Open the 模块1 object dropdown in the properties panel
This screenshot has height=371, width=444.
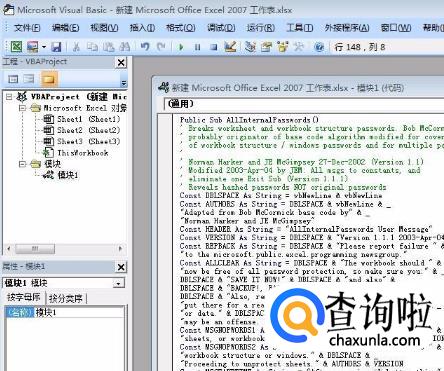coord(119,283)
